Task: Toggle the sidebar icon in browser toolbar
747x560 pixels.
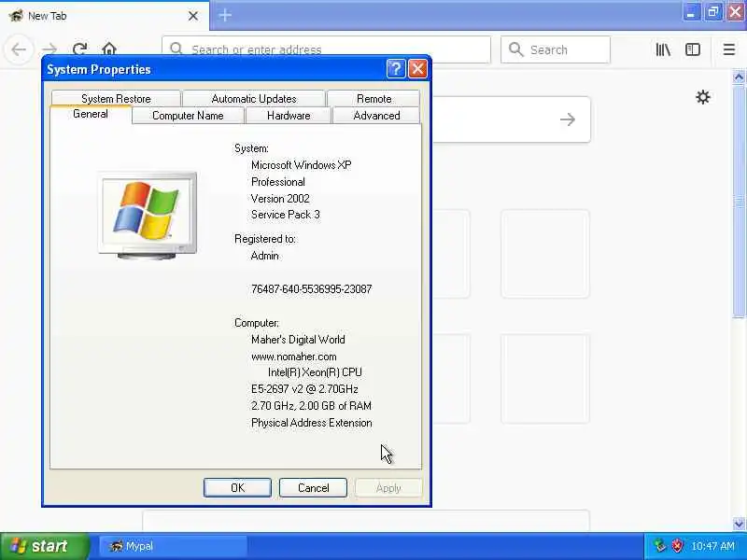Action: click(x=692, y=49)
